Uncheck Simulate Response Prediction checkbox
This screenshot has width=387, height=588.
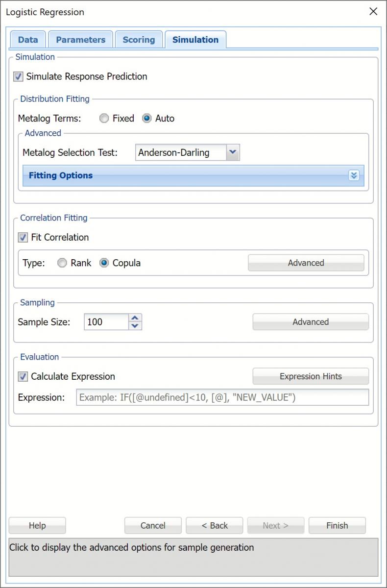click(x=19, y=77)
